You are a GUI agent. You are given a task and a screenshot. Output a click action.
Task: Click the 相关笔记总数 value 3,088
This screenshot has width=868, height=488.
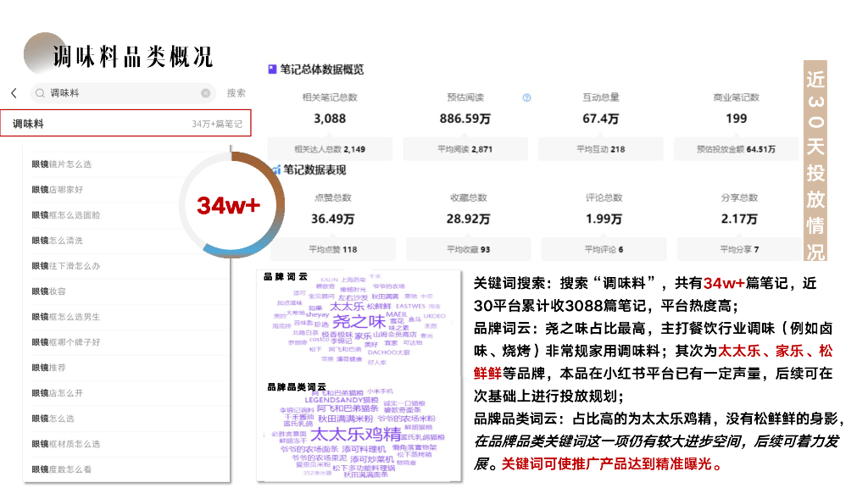tap(330, 119)
